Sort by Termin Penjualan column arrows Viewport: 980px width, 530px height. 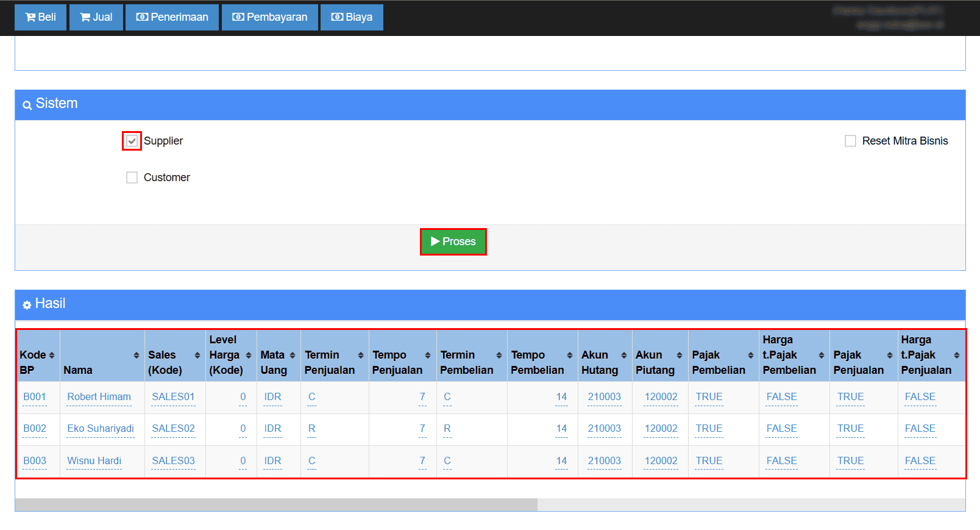361,355
